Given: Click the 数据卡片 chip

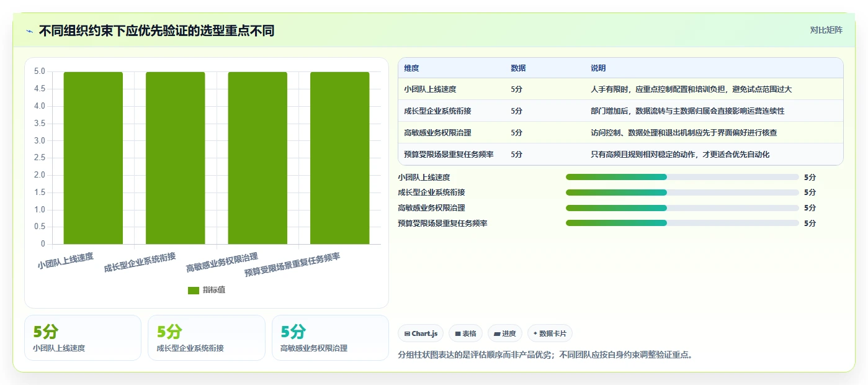Looking at the screenshot, I should pos(550,333).
